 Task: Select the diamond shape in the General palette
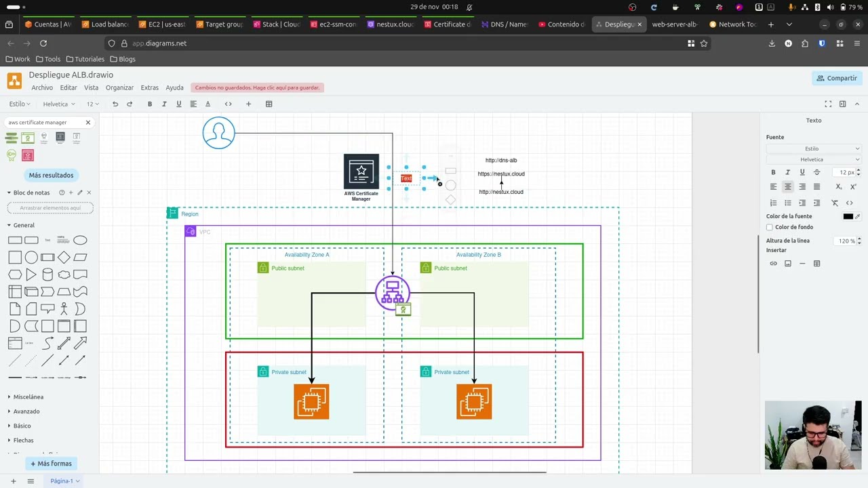[64, 257]
